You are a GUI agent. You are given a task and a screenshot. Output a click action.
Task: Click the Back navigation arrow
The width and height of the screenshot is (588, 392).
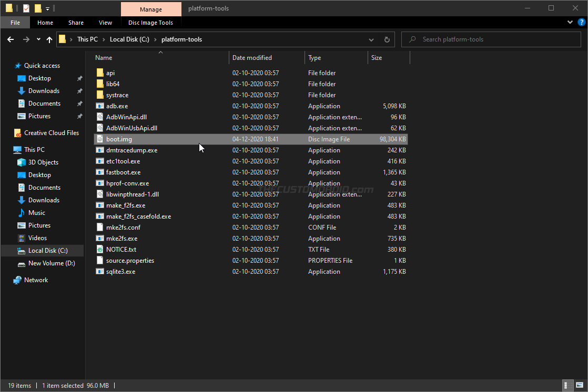point(11,39)
